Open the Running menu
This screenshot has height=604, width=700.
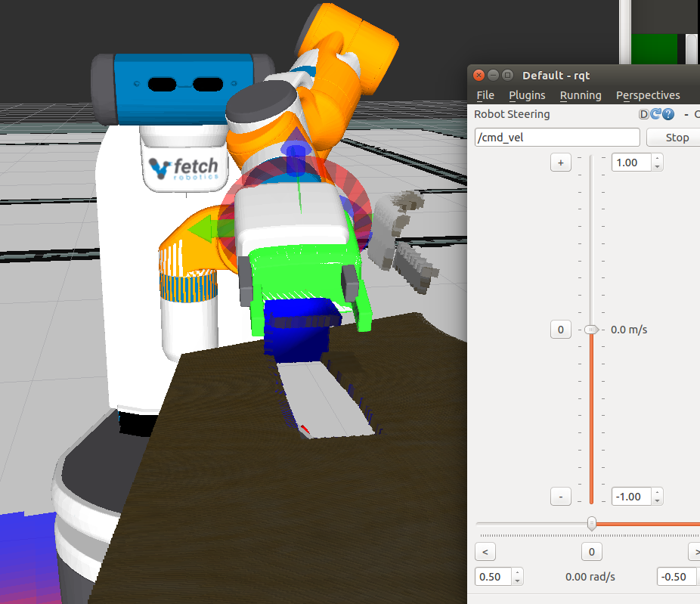point(580,95)
